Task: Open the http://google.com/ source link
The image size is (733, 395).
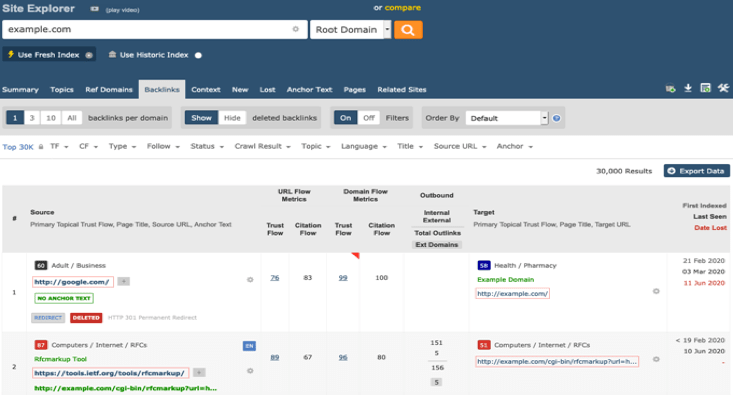Action: [x=72, y=282]
